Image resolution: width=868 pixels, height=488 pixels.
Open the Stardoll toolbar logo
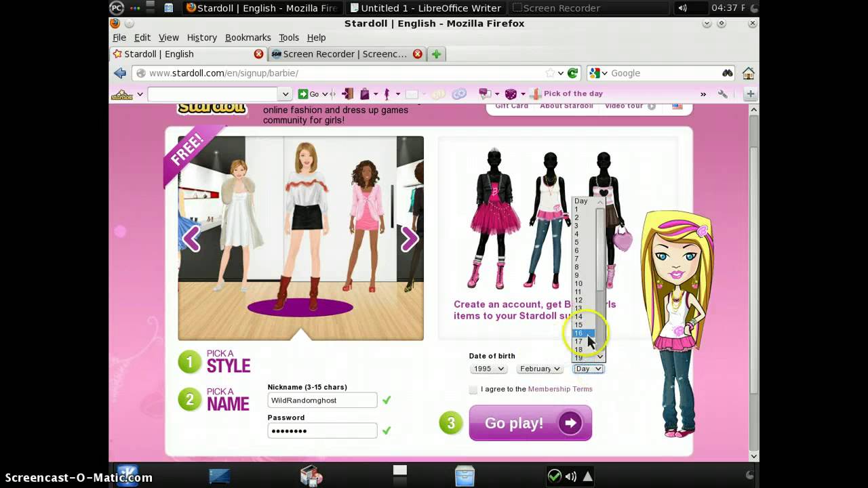(x=122, y=94)
